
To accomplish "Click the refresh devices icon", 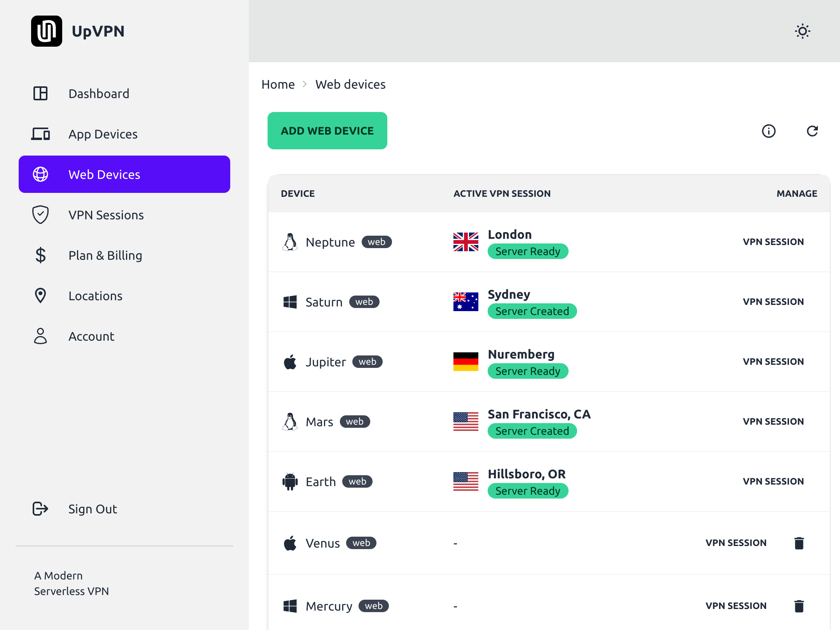I will click(x=812, y=131).
